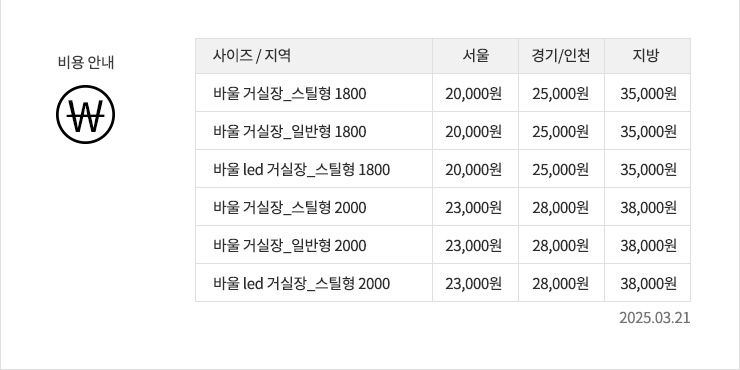Screen dimensions: 740x370
Task: Select row 바울 거실장_스틸형 1800
Action: 443,93
